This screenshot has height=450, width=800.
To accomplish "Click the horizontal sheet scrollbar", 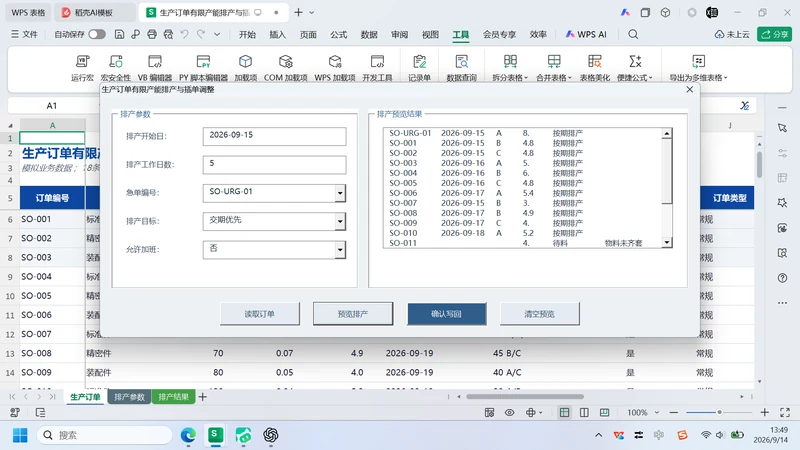I will (524, 396).
